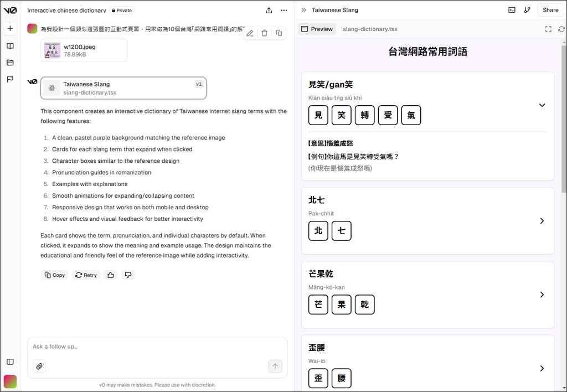The image size is (567, 392).
Task: Open the w1200.jpeg attachment
Action: click(x=84, y=50)
